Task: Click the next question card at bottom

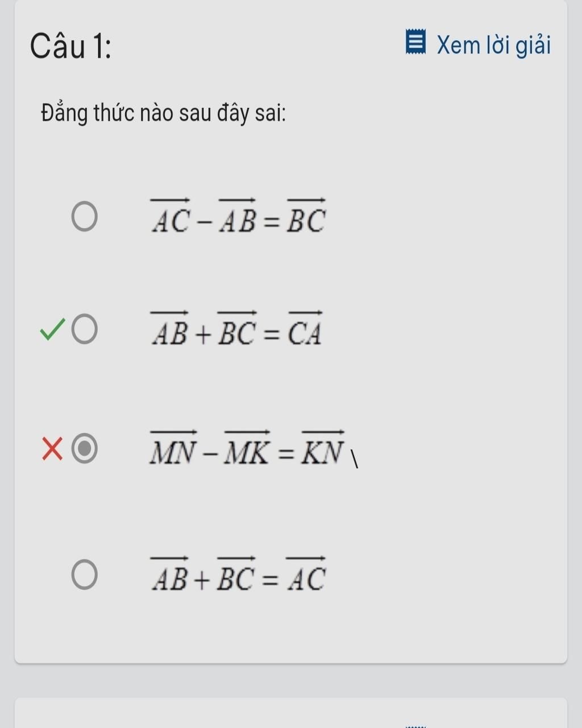Action: pyautogui.click(x=291, y=713)
